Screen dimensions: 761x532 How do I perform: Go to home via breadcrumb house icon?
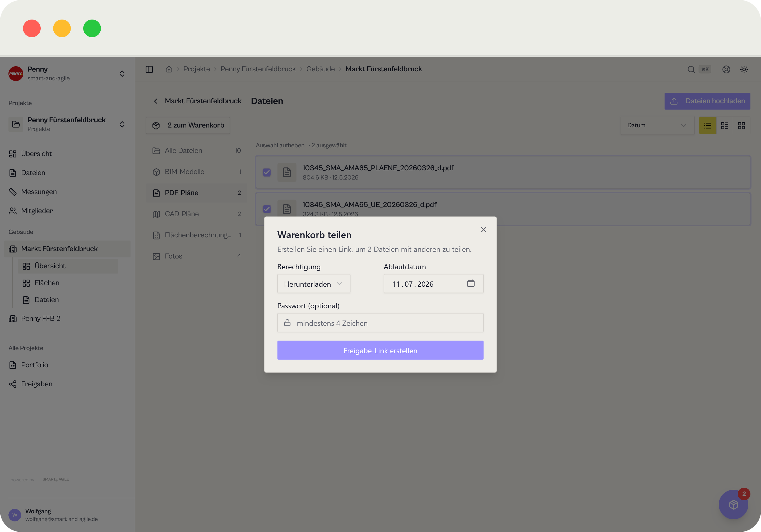click(169, 69)
